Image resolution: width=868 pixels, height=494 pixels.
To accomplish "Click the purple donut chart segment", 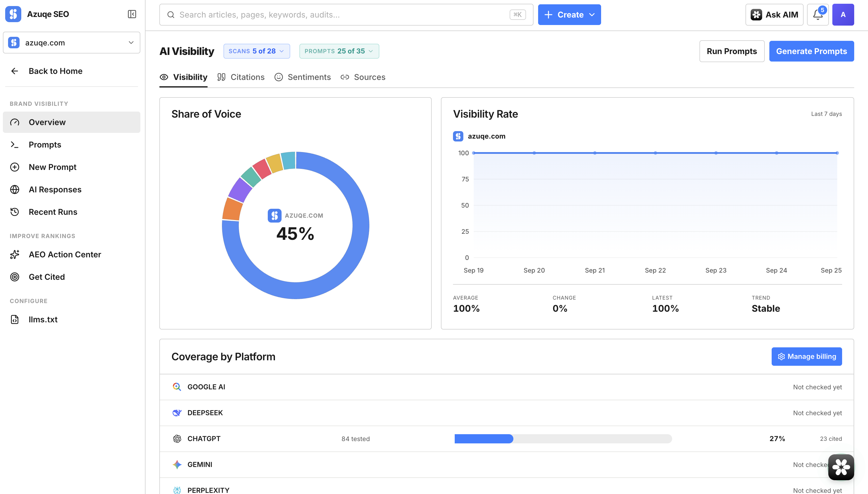I will click(x=240, y=190).
